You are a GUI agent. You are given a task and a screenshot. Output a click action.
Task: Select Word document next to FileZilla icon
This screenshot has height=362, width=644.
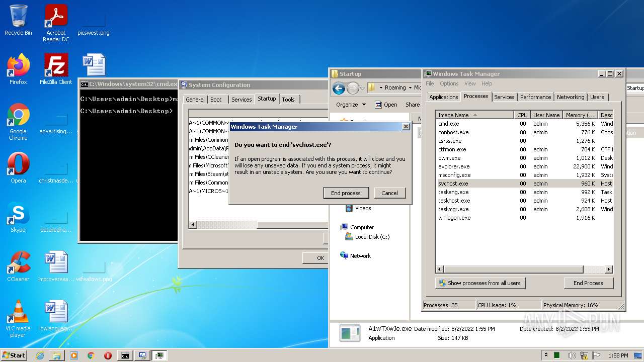click(x=94, y=65)
